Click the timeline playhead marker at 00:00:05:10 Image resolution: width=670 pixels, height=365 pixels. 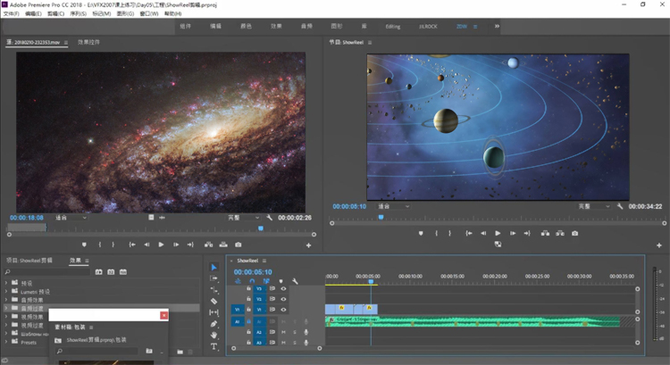click(x=371, y=281)
